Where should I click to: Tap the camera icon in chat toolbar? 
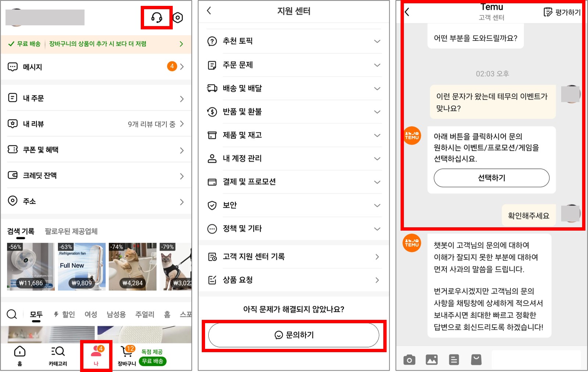coord(409,360)
